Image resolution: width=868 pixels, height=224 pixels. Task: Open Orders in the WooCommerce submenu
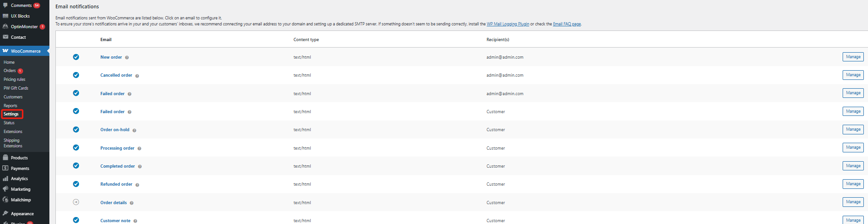(10, 71)
